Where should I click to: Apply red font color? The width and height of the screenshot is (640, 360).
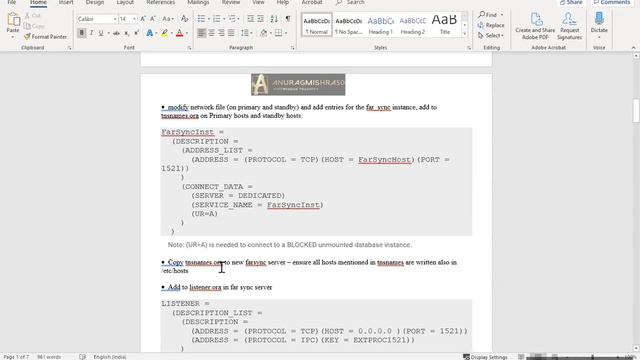[179, 33]
